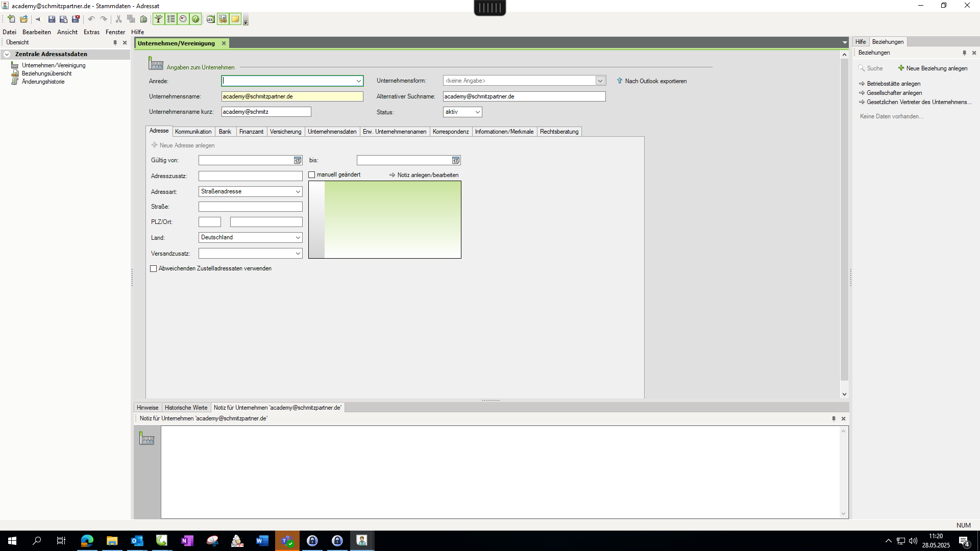
Task: Click the green address preview box
Action: coord(392,220)
